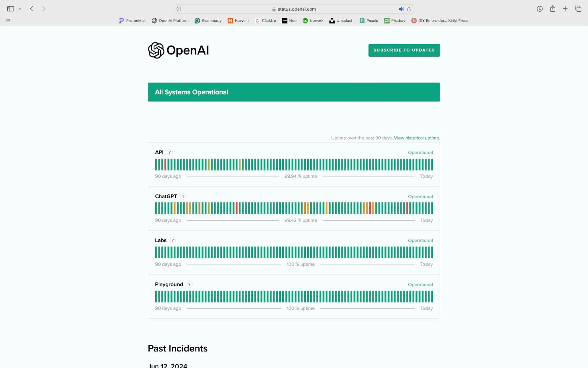Show ChatGPT help question mark tooltip

point(183,197)
